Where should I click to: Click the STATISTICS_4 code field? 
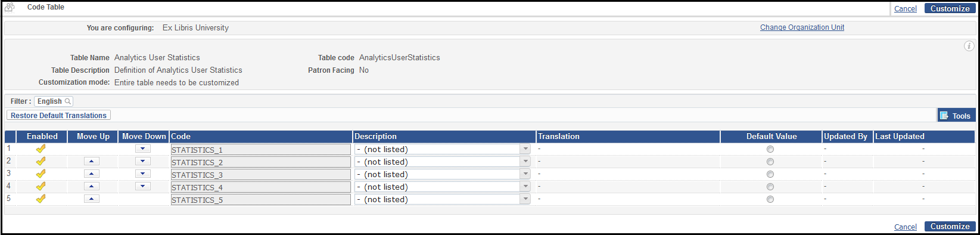coord(261,187)
